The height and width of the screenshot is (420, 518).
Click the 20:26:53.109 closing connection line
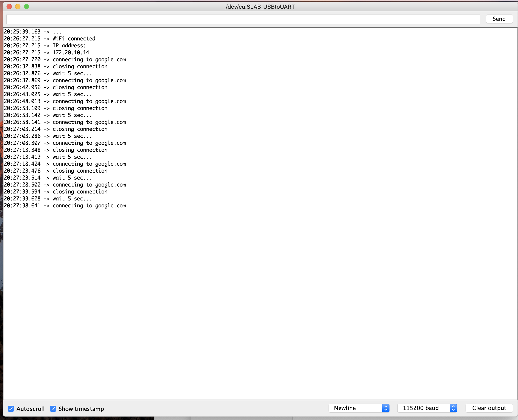[56, 108]
